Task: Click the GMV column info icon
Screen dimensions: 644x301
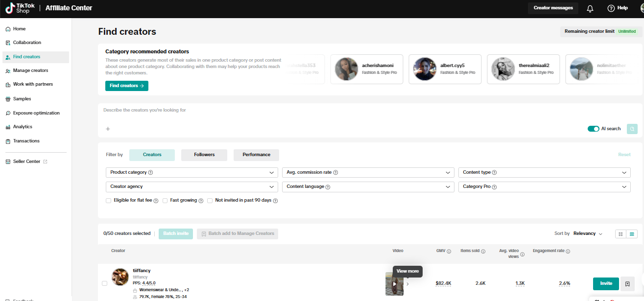Action: (449, 252)
